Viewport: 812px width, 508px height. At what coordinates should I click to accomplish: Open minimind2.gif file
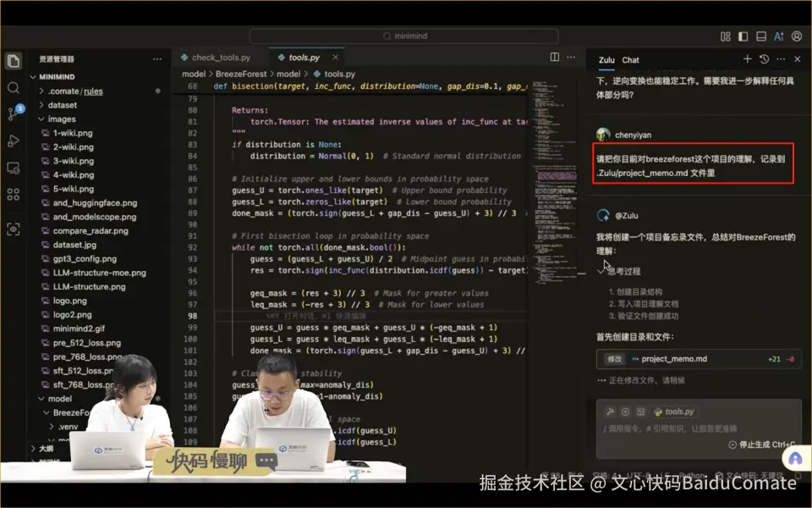(79, 329)
